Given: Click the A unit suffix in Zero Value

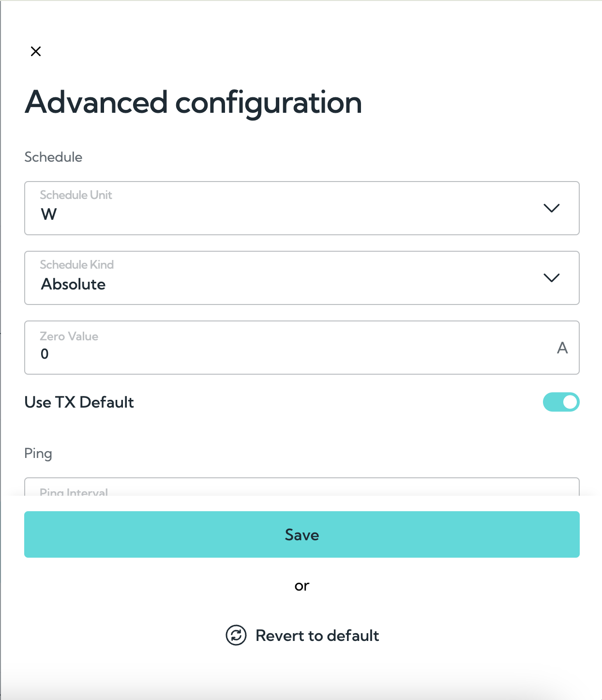Looking at the screenshot, I should click(x=562, y=348).
